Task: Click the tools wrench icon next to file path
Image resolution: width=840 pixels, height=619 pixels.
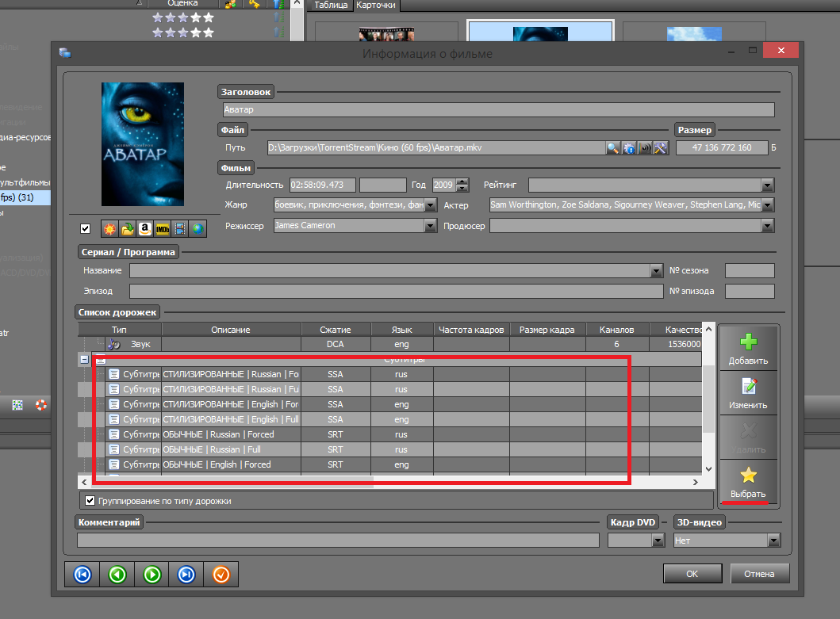Action: (x=661, y=147)
